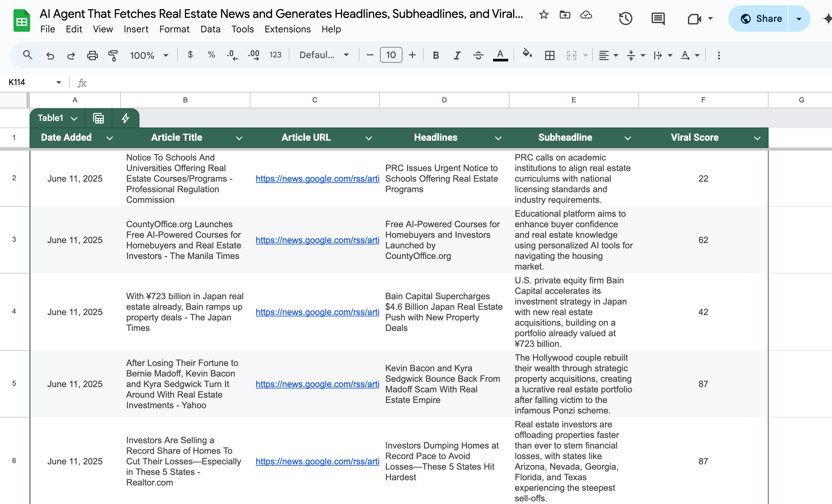This screenshot has height=504, width=832.
Task: Click the font size input field
Action: (x=391, y=55)
